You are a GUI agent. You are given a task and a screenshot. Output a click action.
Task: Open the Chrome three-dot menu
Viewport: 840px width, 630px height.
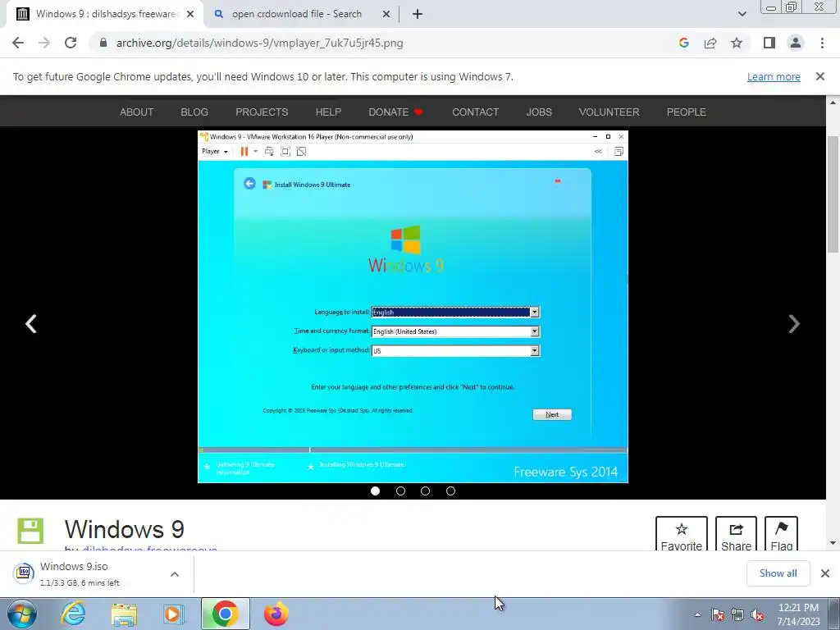tap(822, 43)
